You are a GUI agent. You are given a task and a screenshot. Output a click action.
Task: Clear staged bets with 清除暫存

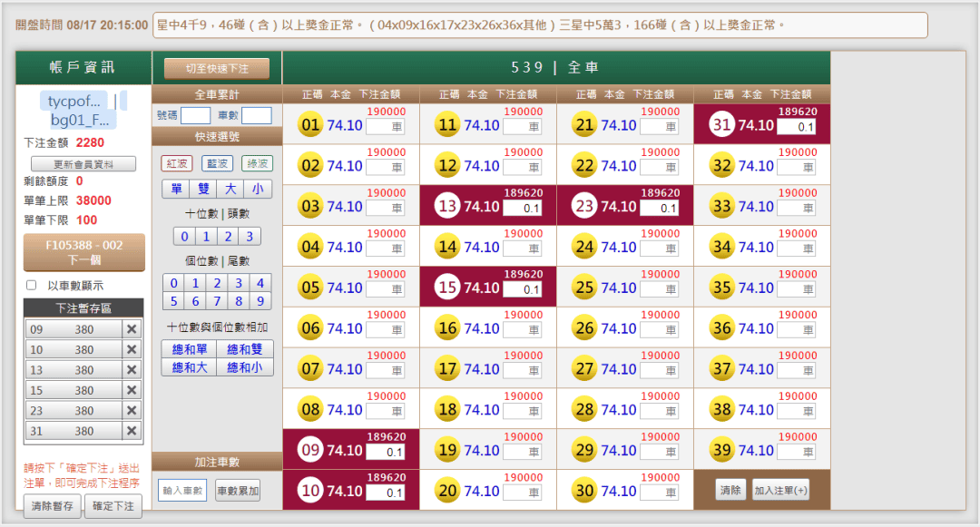(x=53, y=506)
